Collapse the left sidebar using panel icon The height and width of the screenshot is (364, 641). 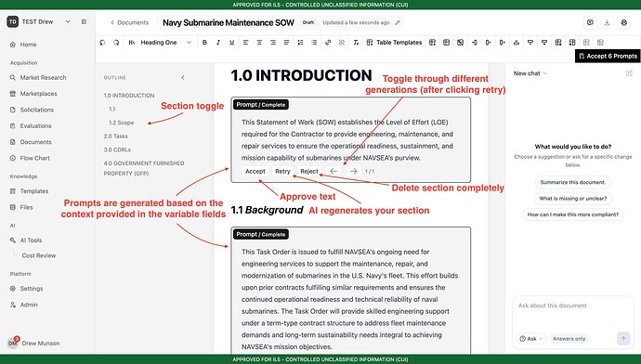click(x=84, y=21)
